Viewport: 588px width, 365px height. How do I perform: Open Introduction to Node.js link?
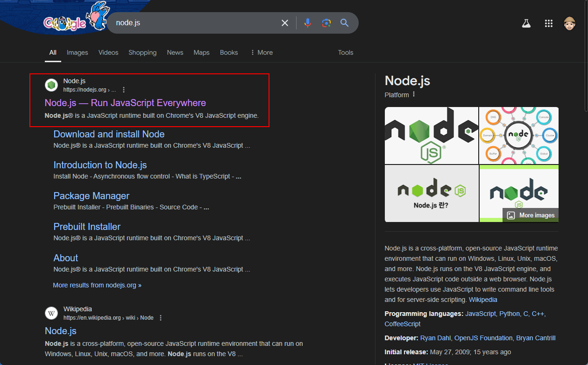(100, 165)
